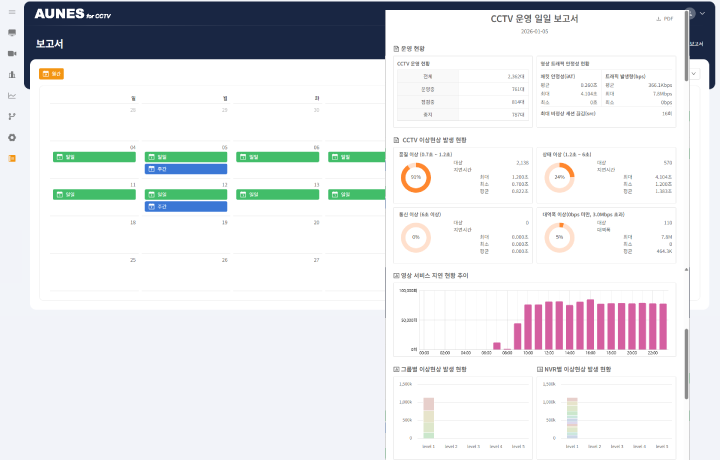Click the orange monthly view button
This screenshot has height=460, width=720.
pos(51,73)
